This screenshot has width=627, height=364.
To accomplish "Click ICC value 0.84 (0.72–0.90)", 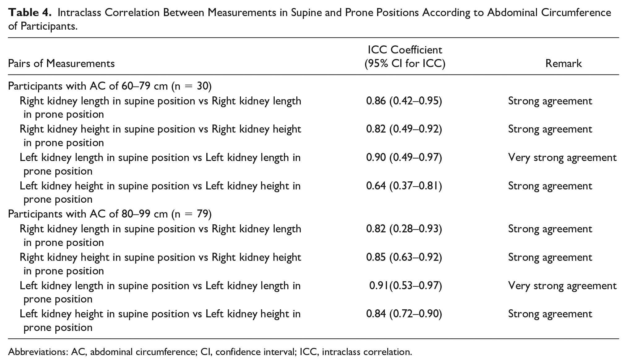I will [404, 314].
